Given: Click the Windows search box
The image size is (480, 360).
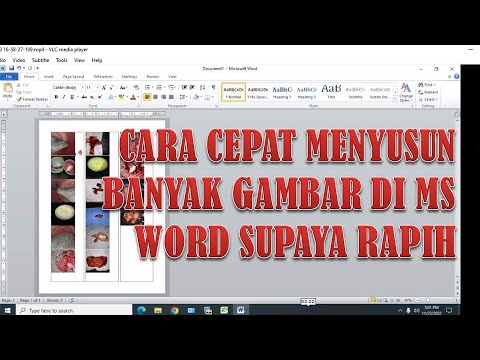Looking at the screenshot, I should (74, 310).
